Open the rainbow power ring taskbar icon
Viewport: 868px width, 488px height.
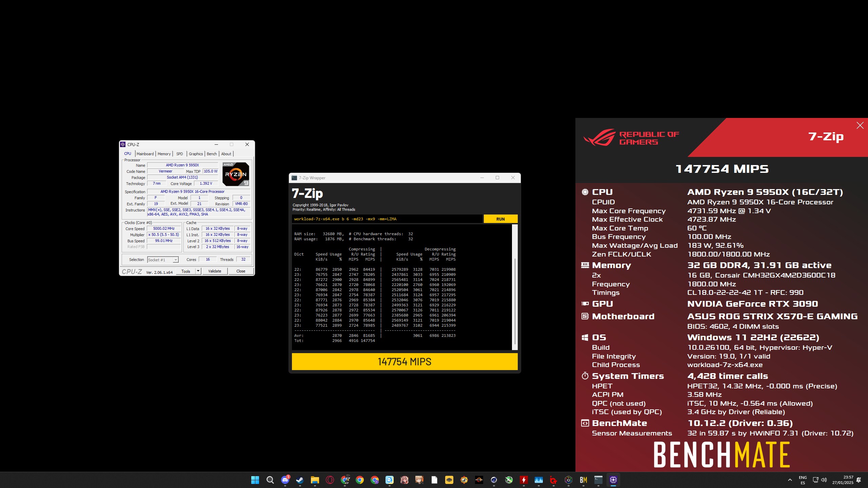tap(568, 480)
